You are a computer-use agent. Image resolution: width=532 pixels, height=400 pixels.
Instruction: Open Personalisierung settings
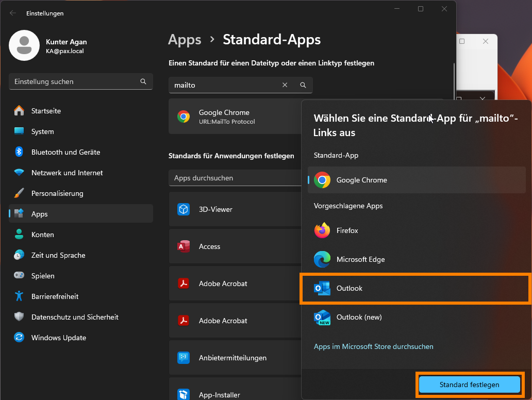(x=81, y=193)
